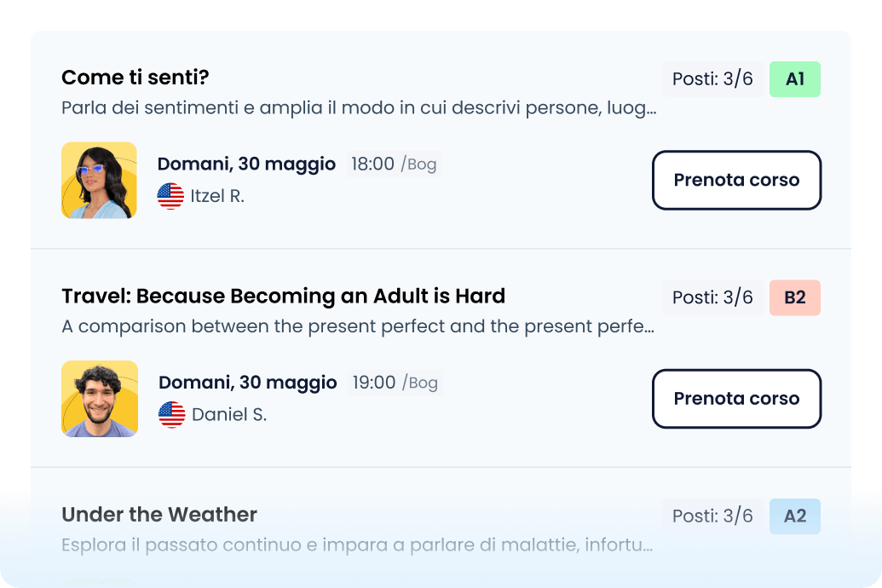Screen dimensions: 882x588
Task: Click the "Parla dei sentimenti" course description
Action: tap(359, 109)
